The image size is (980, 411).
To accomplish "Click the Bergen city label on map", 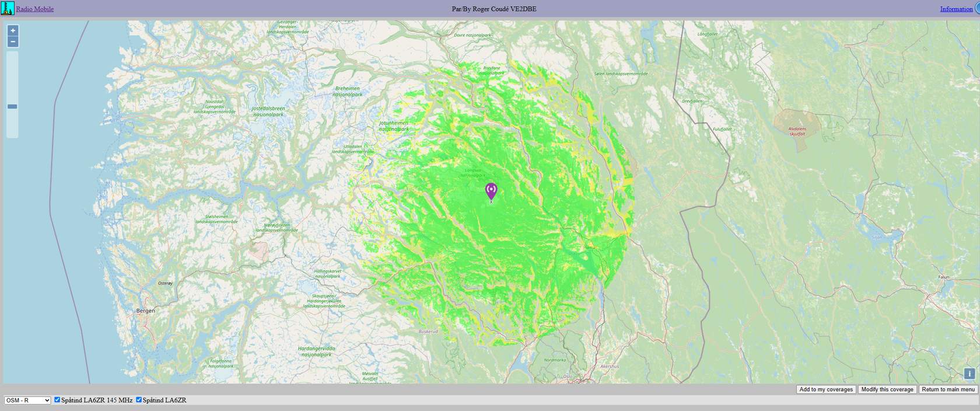I will (x=146, y=311).
